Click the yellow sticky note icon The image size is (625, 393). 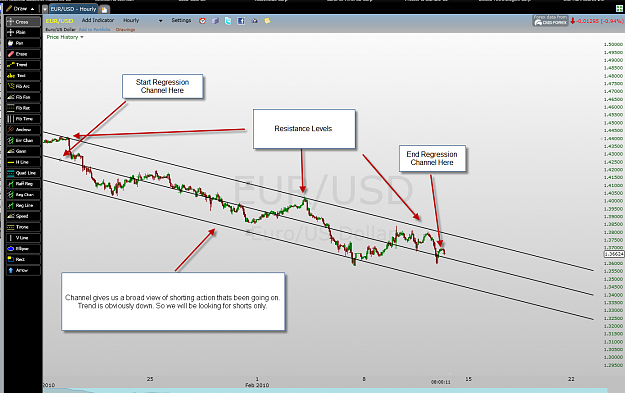(267, 21)
